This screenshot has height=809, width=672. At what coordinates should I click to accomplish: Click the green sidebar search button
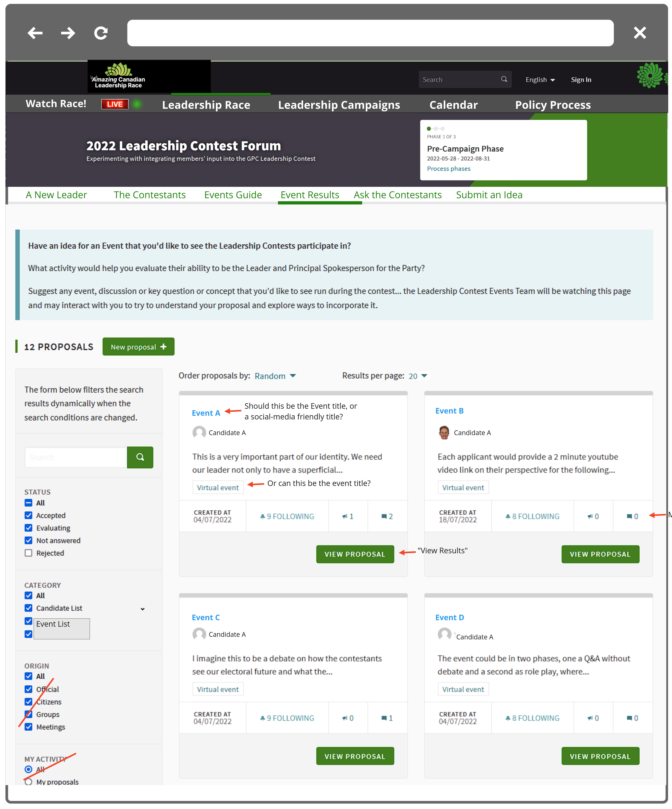click(140, 457)
